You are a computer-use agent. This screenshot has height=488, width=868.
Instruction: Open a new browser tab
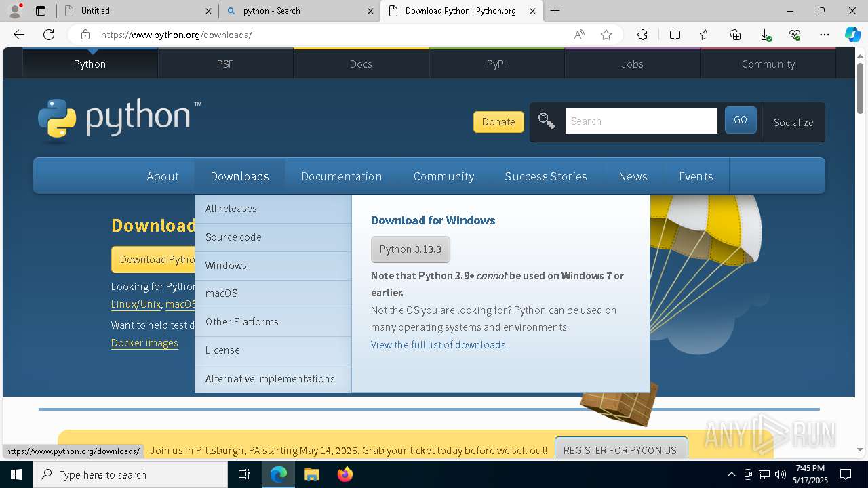tap(555, 11)
